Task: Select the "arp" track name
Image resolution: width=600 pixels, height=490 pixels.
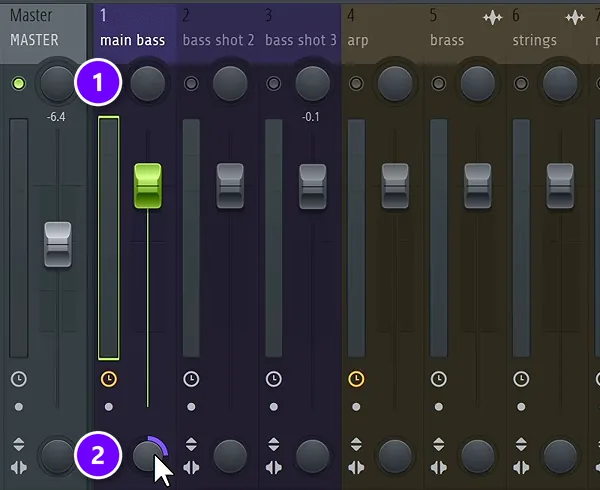Action: tap(358, 41)
